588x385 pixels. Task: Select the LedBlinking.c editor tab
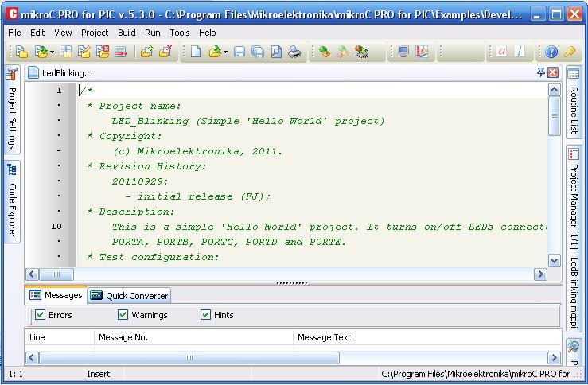60,73
